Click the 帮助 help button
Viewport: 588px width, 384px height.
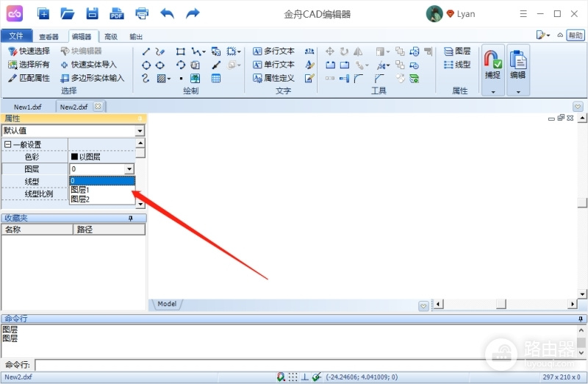pyautogui.click(x=576, y=35)
